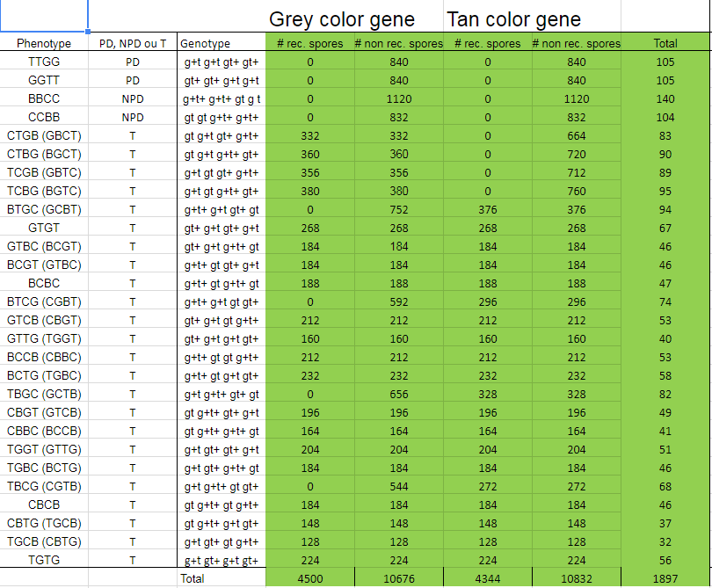This screenshot has height=588, width=712.
Task: Click the # rec. spores header under Grey
Action: pyautogui.click(x=309, y=43)
